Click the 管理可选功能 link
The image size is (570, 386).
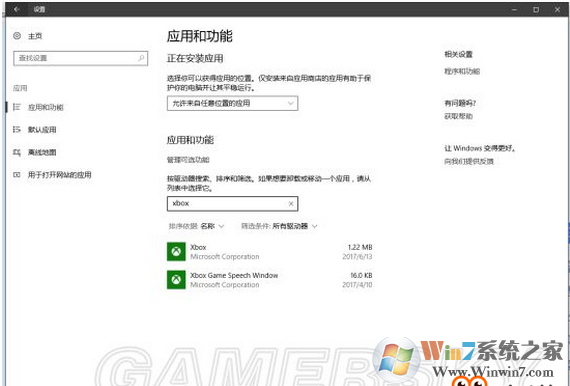pos(188,160)
